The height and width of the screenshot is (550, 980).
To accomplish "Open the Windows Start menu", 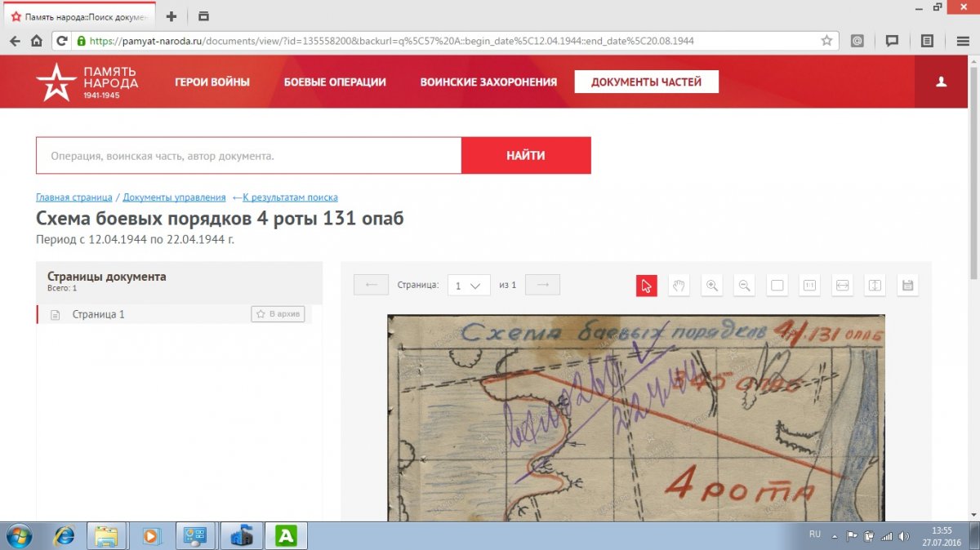I will pos(18,536).
